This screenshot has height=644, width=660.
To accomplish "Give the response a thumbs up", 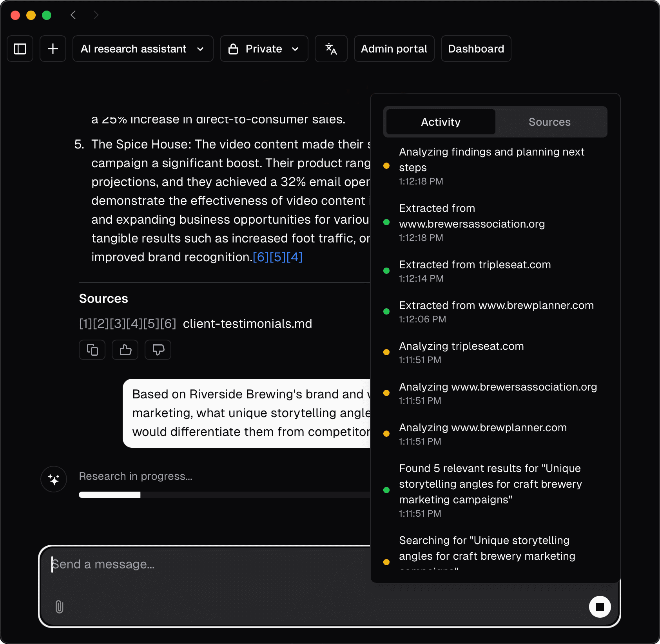I will point(125,350).
